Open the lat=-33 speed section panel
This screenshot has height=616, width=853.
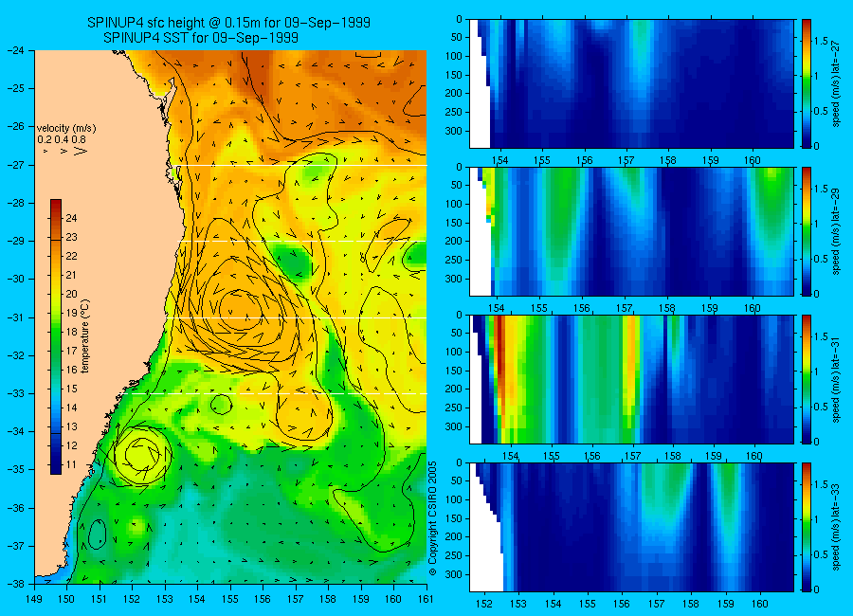[x=631, y=527]
